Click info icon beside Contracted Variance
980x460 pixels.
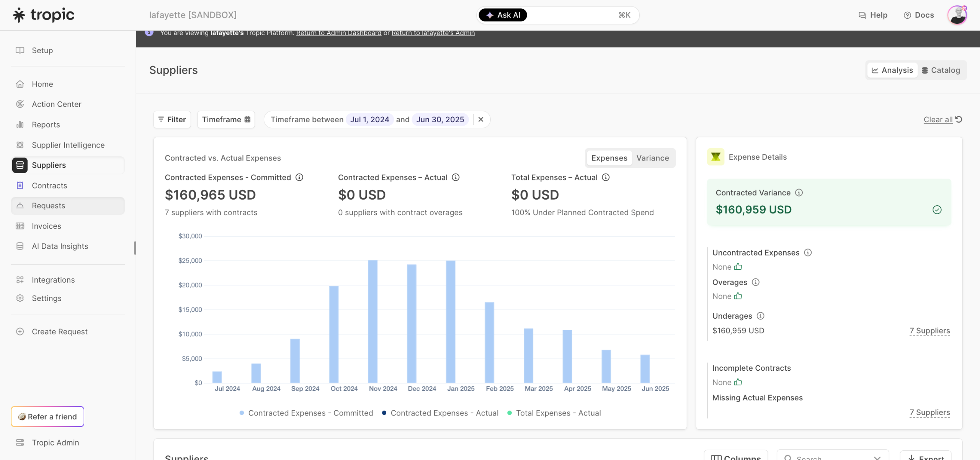point(799,193)
